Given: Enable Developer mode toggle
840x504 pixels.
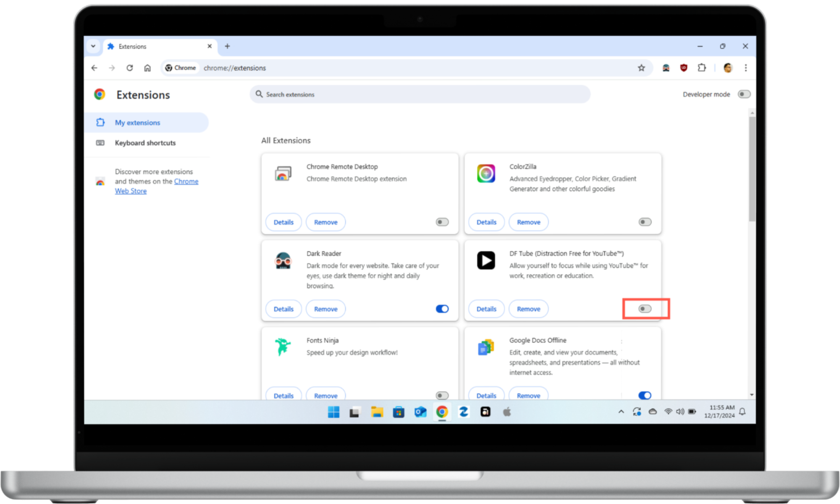Looking at the screenshot, I should point(744,94).
